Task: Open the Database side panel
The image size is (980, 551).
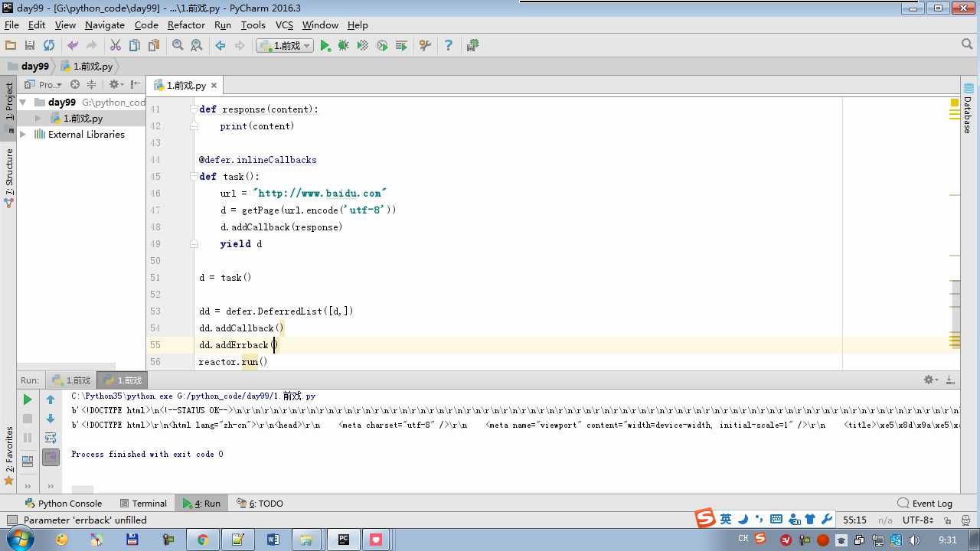Action: (x=969, y=107)
